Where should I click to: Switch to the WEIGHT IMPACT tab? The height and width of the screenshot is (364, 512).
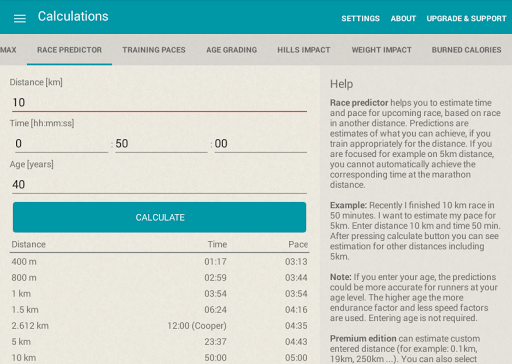pos(381,50)
